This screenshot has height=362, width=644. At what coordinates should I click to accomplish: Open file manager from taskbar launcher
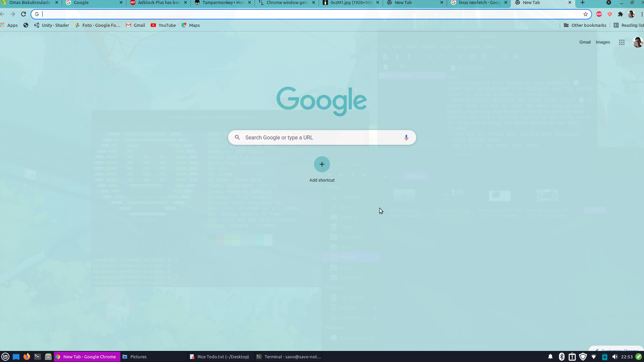pyautogui.click(x=48, y=357)
